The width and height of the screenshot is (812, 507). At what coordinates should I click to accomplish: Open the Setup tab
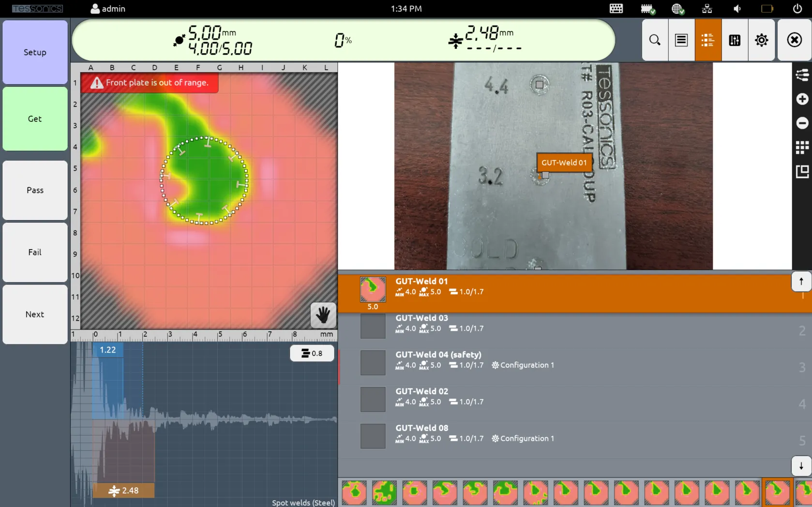tap(35, 52)
